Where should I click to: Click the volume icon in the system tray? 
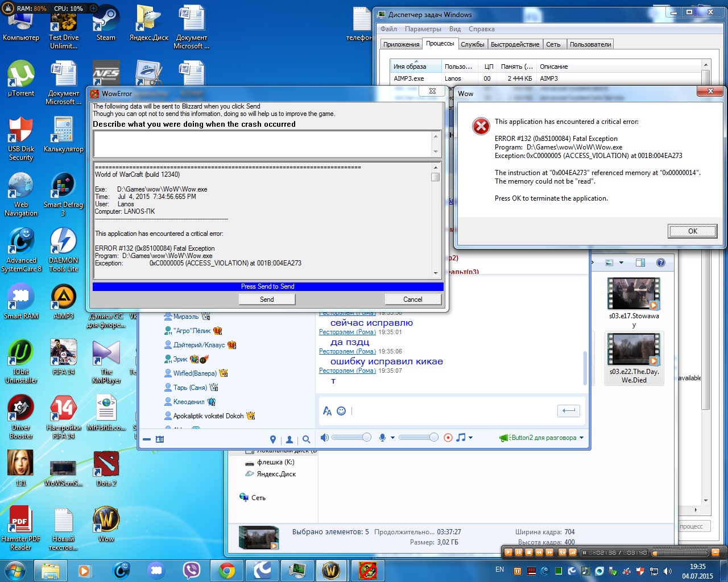click(667, 571)
